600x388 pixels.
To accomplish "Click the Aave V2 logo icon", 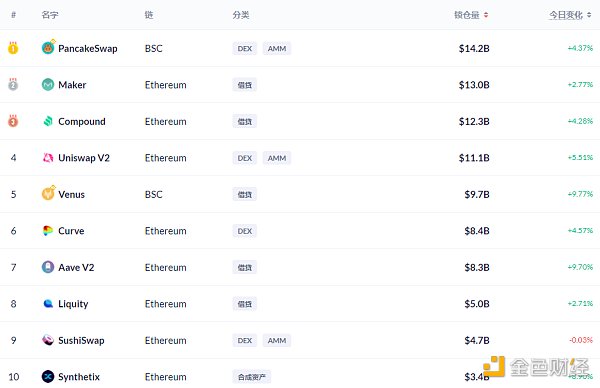I will (x=48, y=267).
